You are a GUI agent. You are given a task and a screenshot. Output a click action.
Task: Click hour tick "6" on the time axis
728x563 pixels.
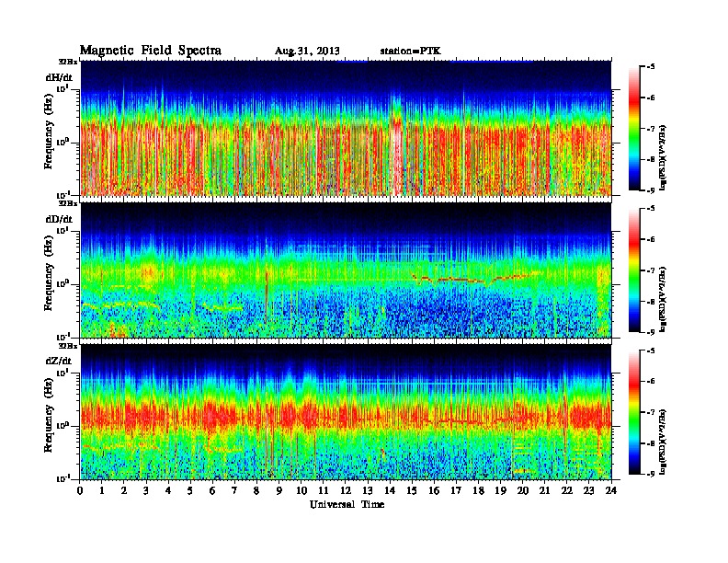[212, 490]
